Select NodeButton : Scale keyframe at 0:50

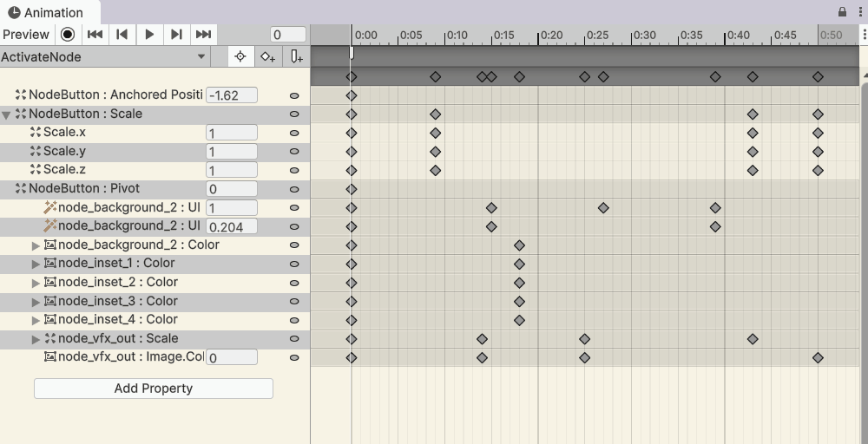[x=818, y=114]
